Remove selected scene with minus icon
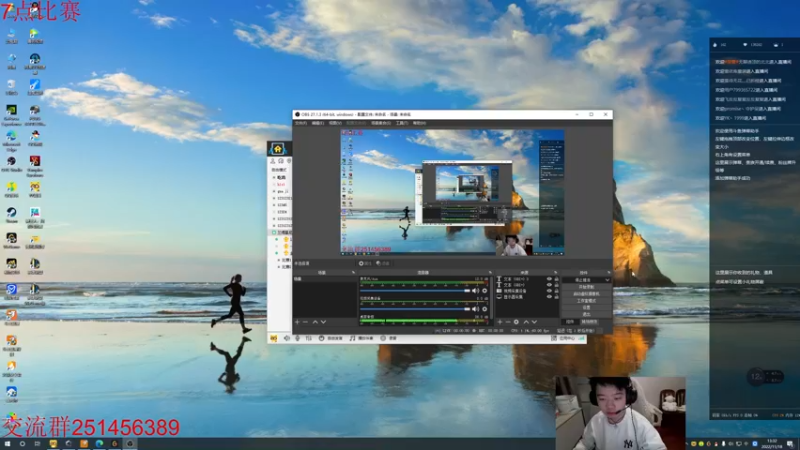The height and width of the screenshot is (450, 800). [x=305, y=322]
